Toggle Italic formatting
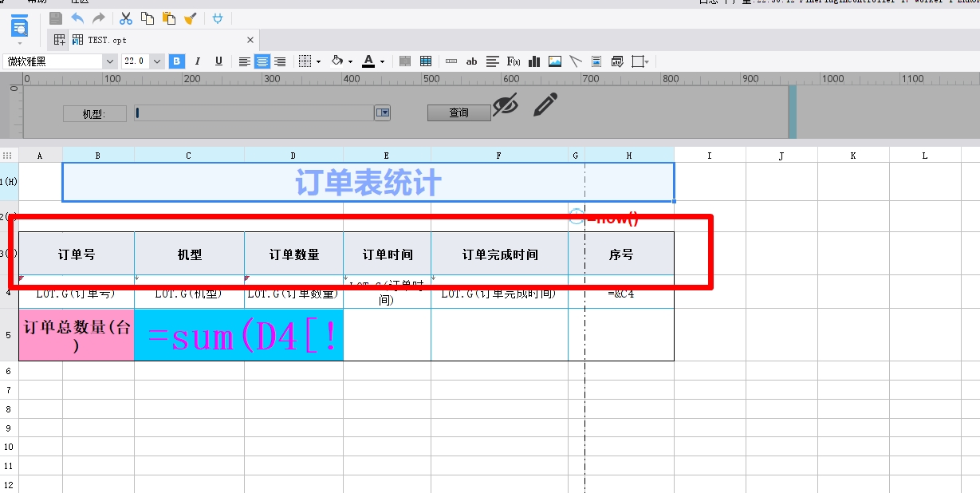Image resolution: width=980 pixels, height=493 pixels. pos(198,61)
